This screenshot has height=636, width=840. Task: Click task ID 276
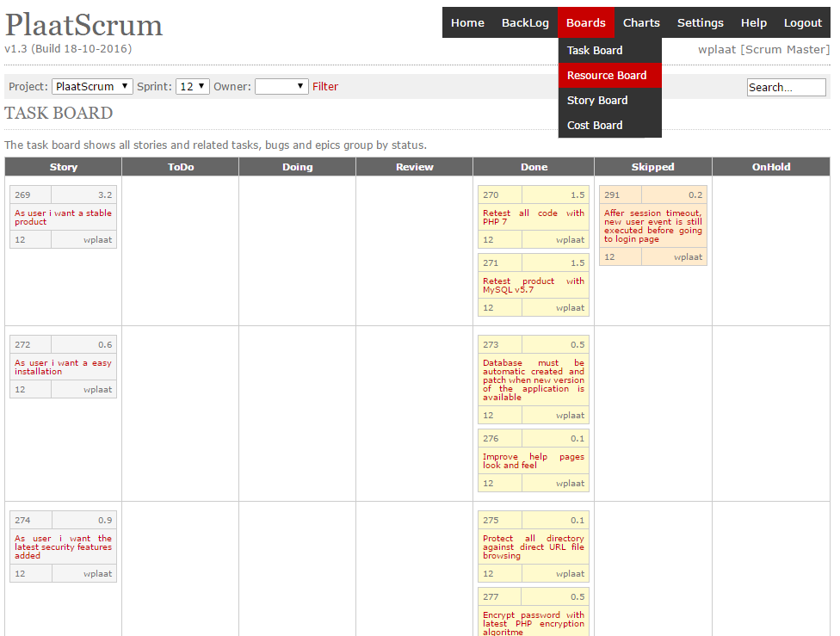coord(491,438)
